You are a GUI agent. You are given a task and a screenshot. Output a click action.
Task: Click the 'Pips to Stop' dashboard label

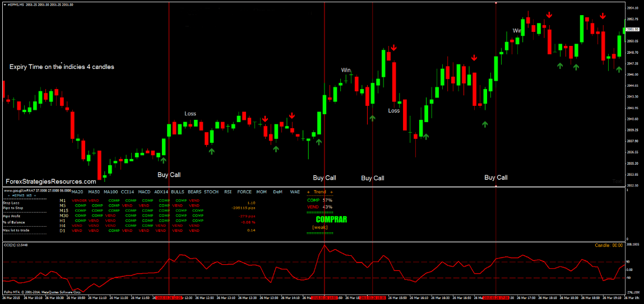pos(12,209)
